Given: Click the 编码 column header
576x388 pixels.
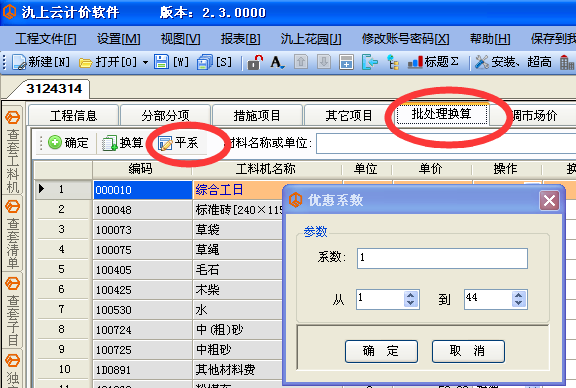Looking at the screenshot, I should tap(142, 169).
